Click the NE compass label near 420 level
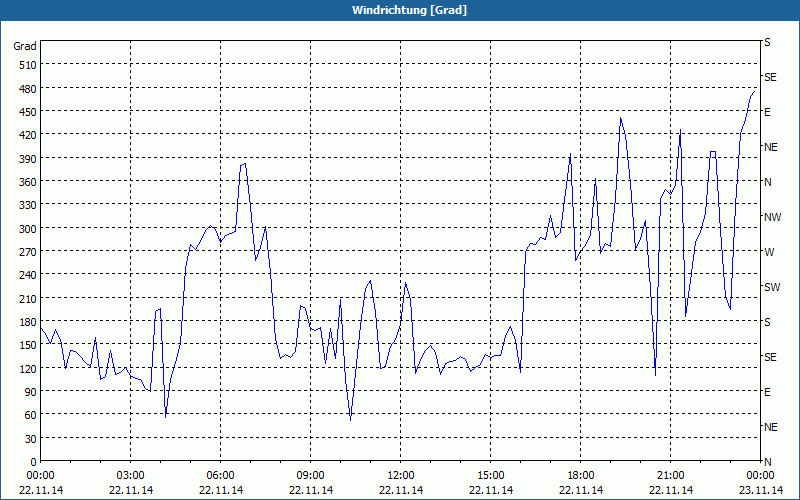Viewport: 800px width, 500px height. (x=771, y=147)
